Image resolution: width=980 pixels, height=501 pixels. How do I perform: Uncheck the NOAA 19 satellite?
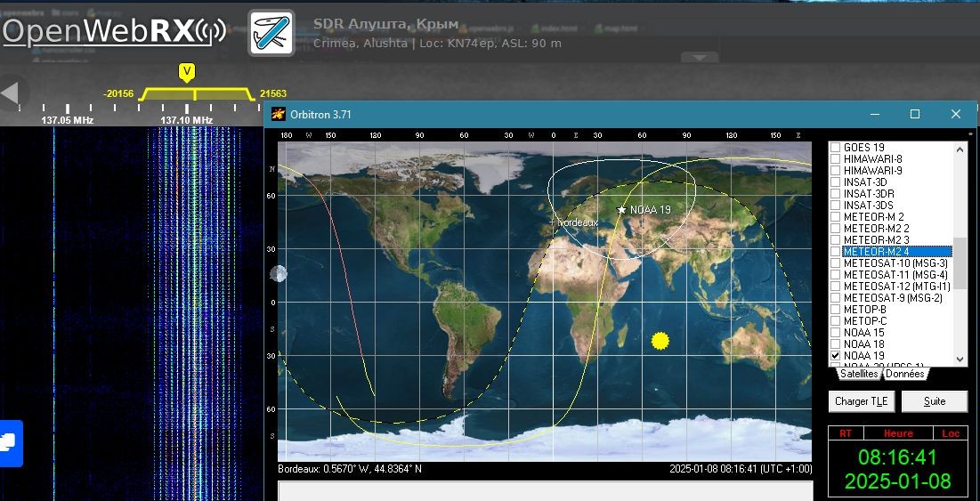click(x=835, y=355)
